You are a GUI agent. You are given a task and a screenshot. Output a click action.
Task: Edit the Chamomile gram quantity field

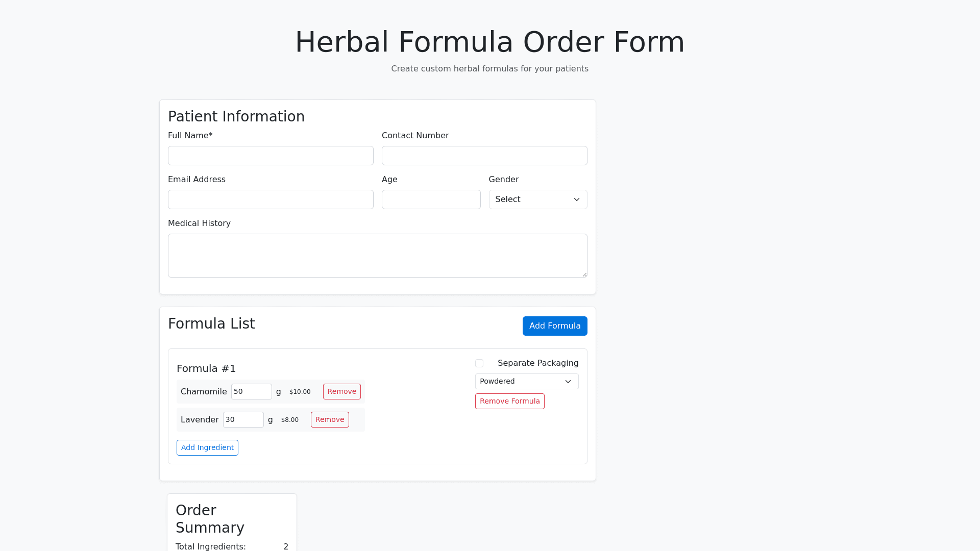[251, 391]
